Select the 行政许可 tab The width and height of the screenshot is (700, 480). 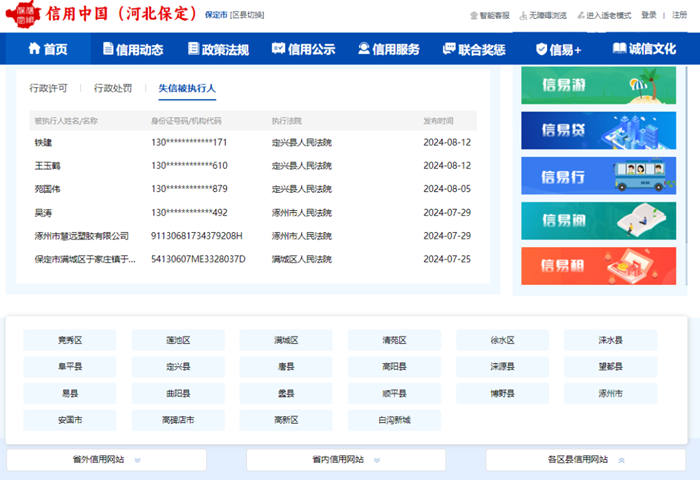point(49,88)
